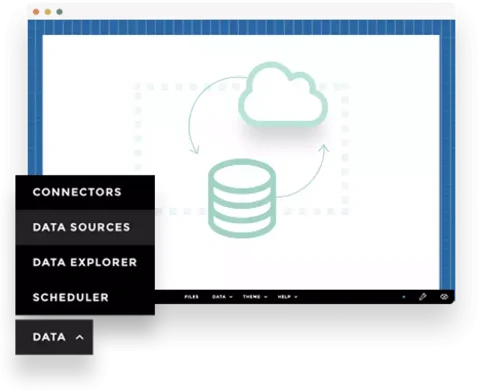Expand the small Data menu in toolbar
This screenshot has width=478, height=391.
coord(222,297)
